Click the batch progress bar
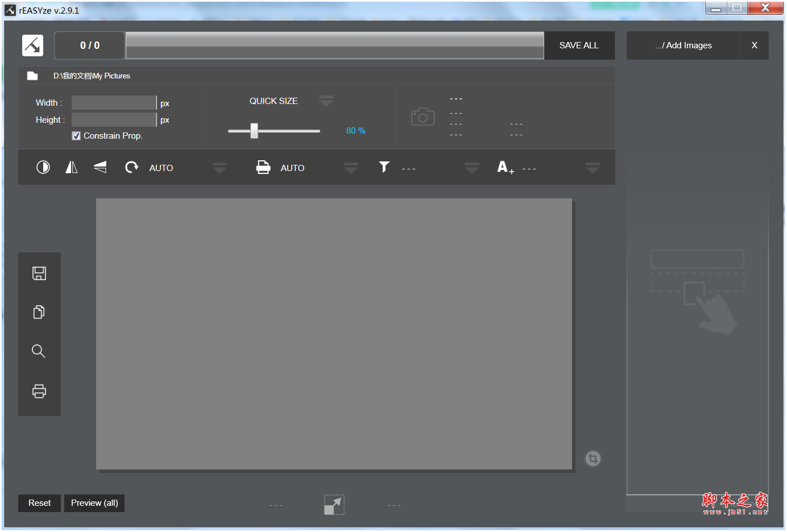The image size is (787, 532). tap(334, 45)
